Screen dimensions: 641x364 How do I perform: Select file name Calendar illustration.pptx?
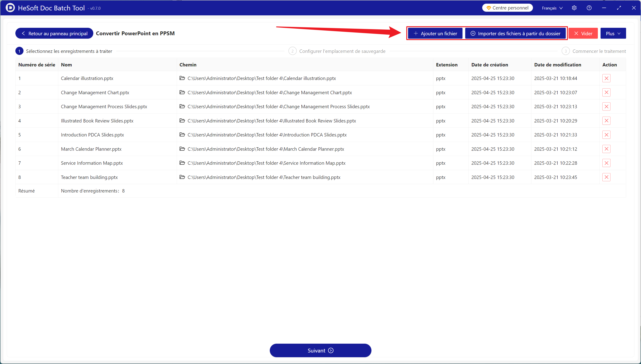click(x=87, y=78)
